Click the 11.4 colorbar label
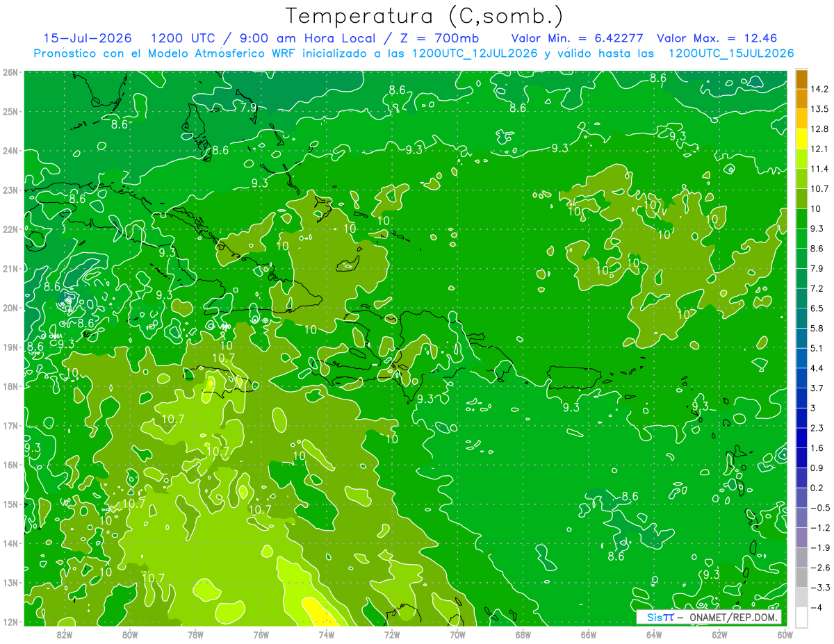The height and width of the screenshot is (644, 834). tap(819, 169)
